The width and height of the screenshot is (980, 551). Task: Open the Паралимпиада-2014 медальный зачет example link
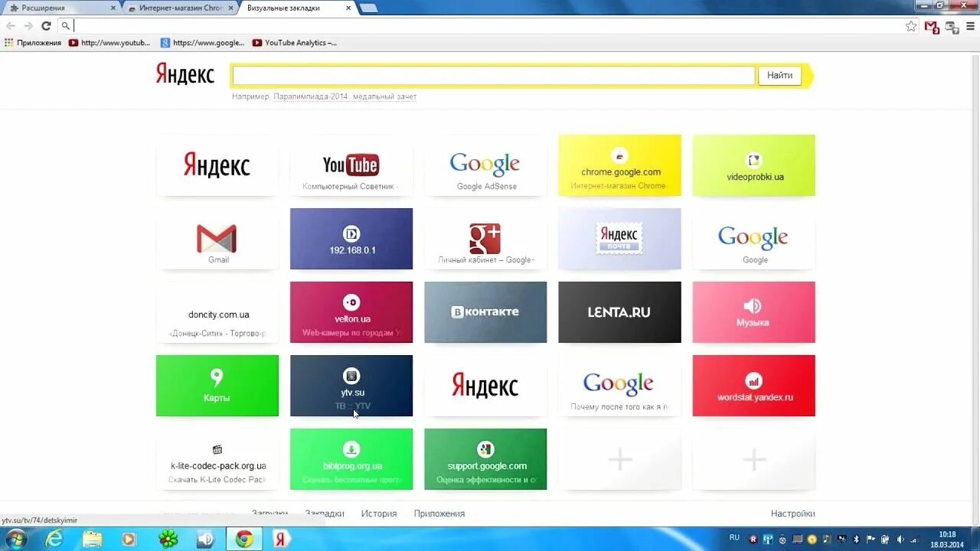(x=345, y=97)
